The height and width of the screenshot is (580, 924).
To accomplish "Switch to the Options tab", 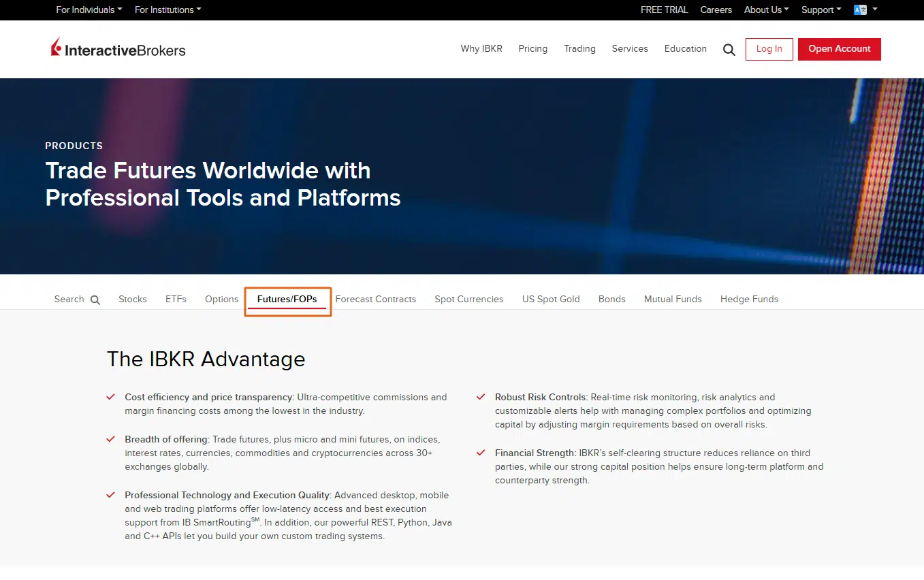I will 221,299.
